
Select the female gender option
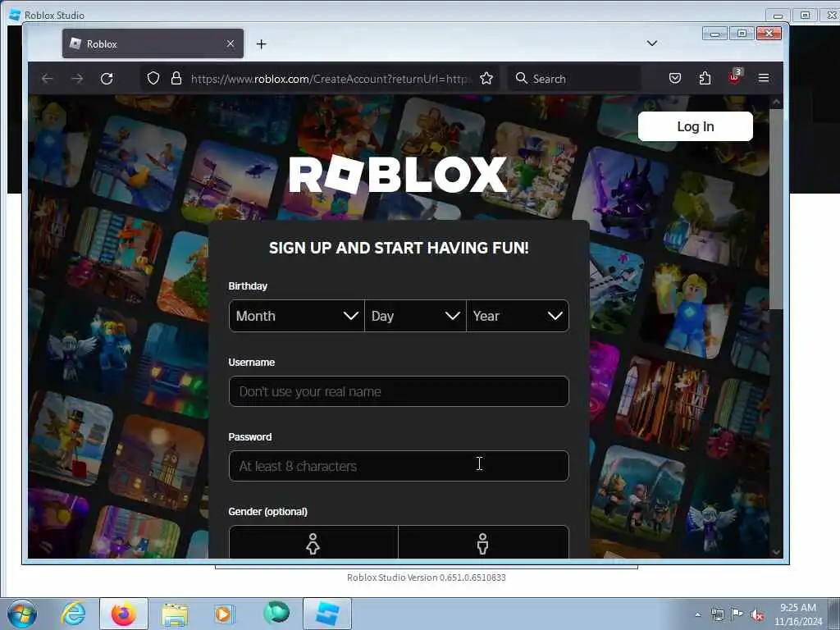click(x=313, y=542)
